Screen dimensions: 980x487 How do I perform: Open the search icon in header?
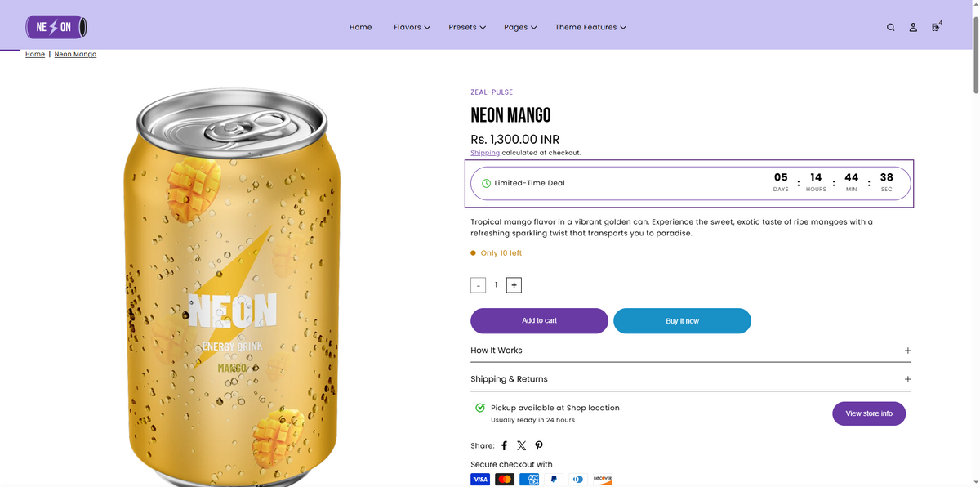(891, 27)
